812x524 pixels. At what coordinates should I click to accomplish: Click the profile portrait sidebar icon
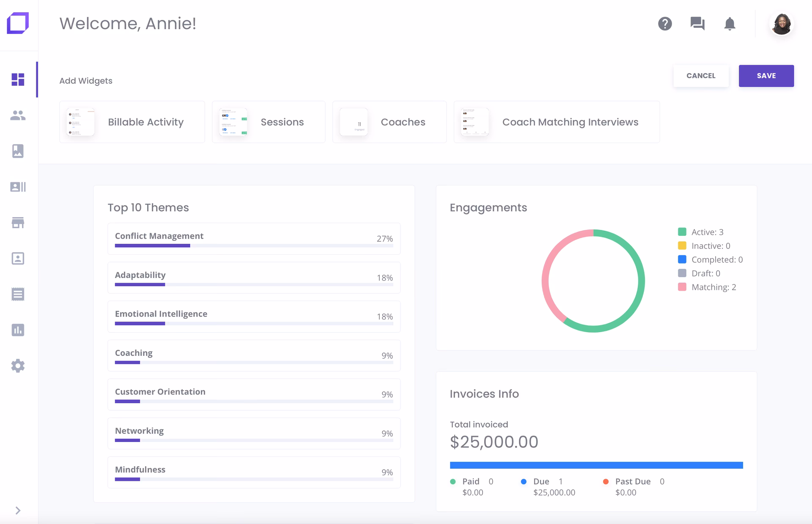[x=18, y=258]
